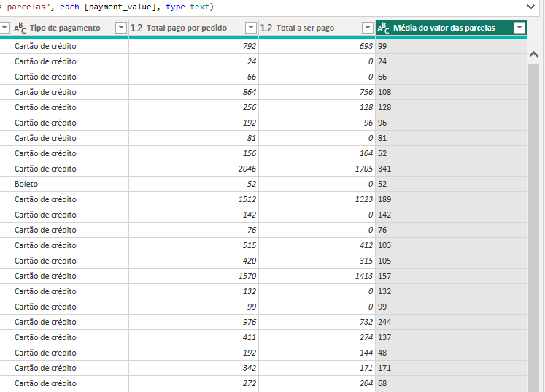Viewport: 545px width, 392px height.
Task: Select the cell with value 420
Action: (193, 261)
